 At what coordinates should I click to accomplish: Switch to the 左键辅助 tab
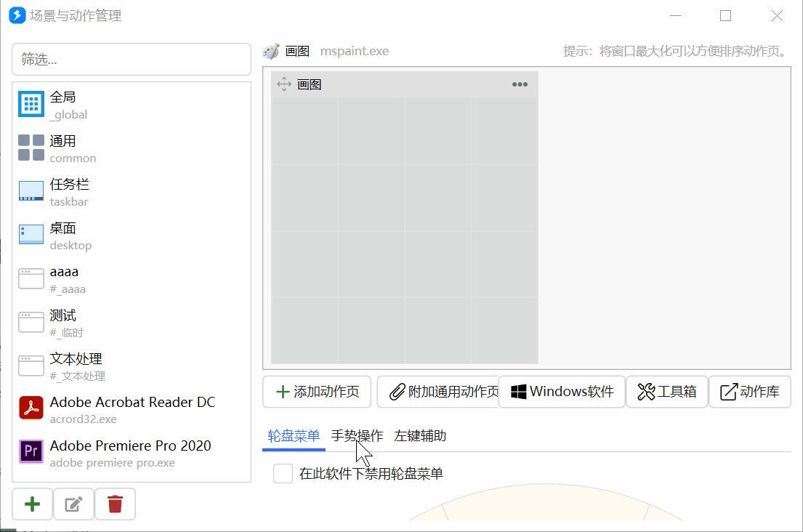click(420, 436)
